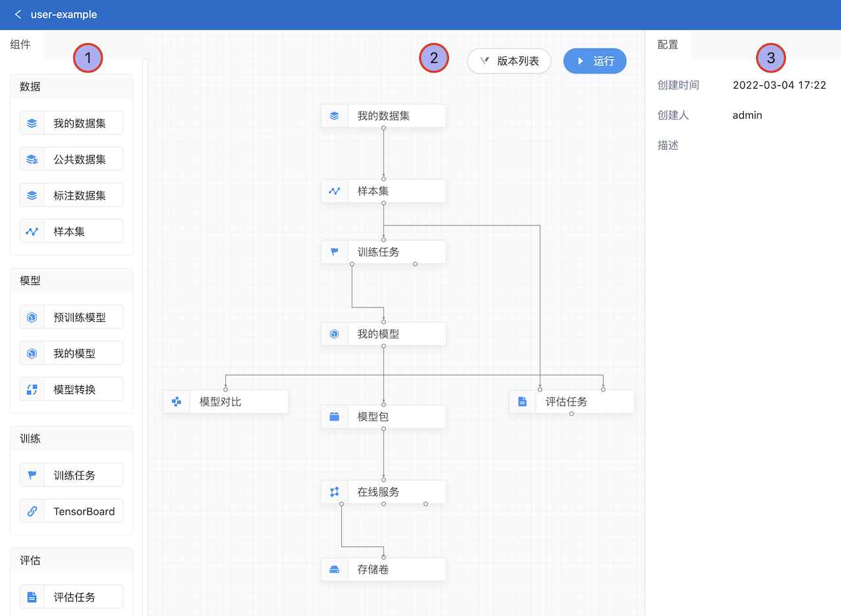The image size is (841, 616).
Task: Click the components sidebar vertical scrollbar
Action: pos(145,337)
